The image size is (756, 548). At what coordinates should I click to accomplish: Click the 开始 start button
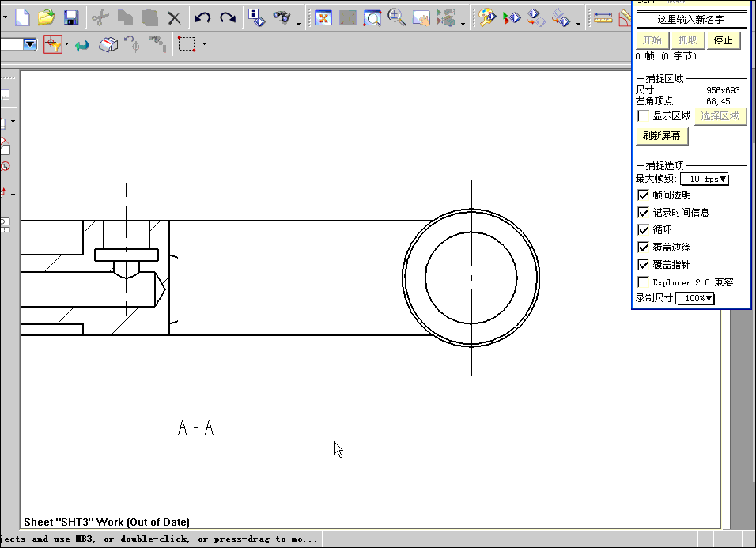click(x=652, y=40)
